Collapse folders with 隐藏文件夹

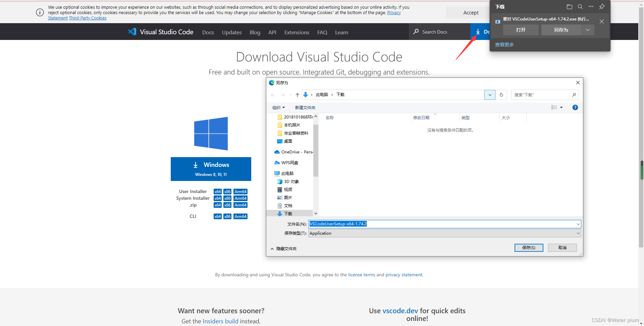pos(284,249)
